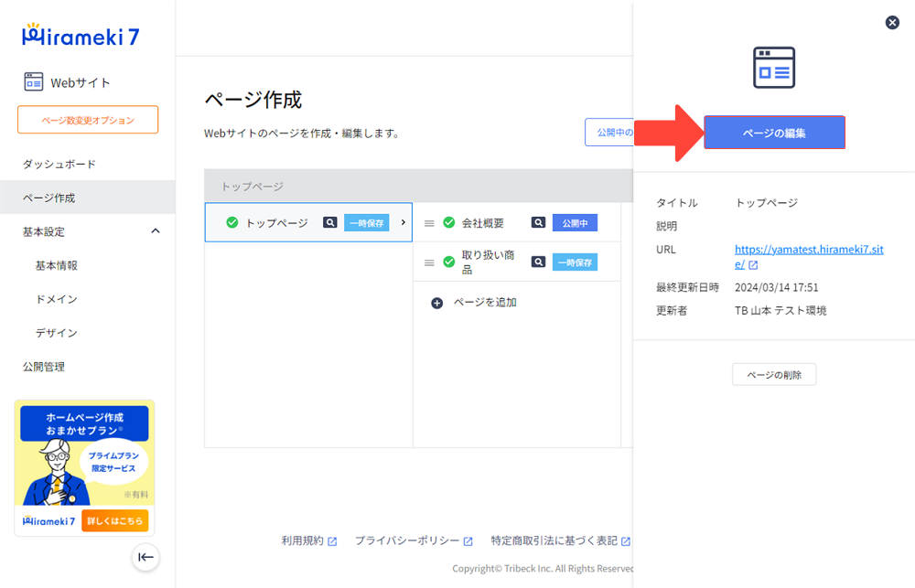Select the 会社概要 page
Viewport: 915px width, 588px height.
pyautogui.click(x=482, y=223)
